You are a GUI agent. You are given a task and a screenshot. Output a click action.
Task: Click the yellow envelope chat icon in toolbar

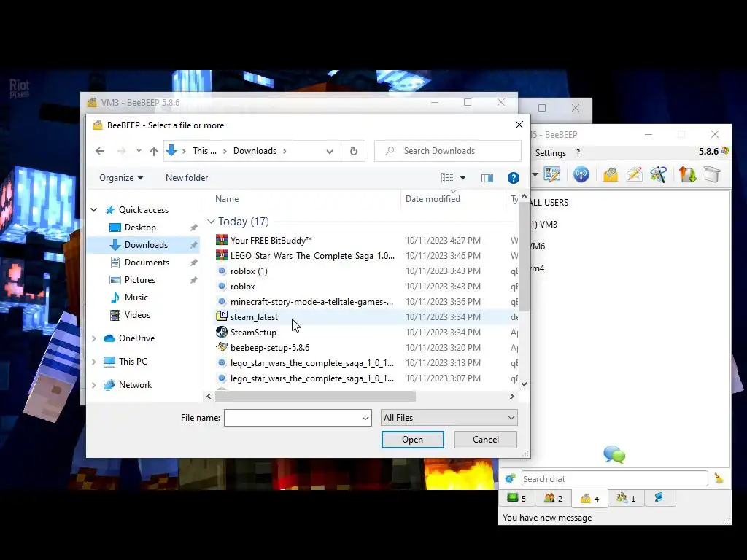611,174
